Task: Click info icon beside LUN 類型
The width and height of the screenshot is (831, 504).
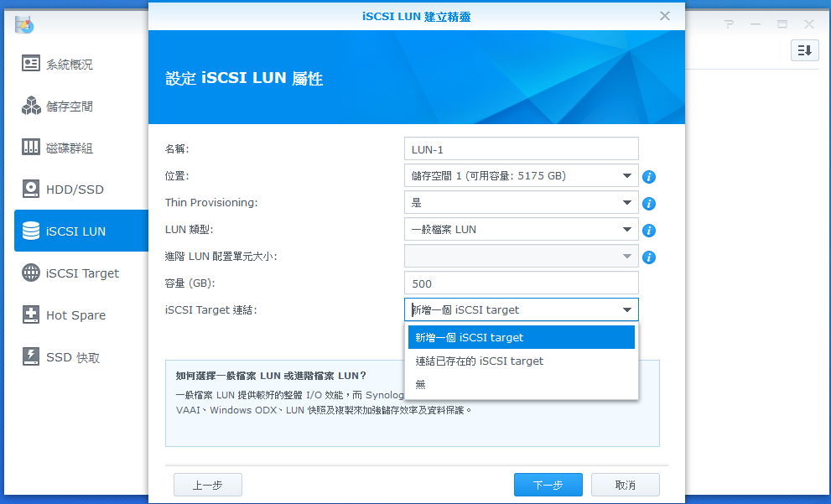Action: click(649, 231)
